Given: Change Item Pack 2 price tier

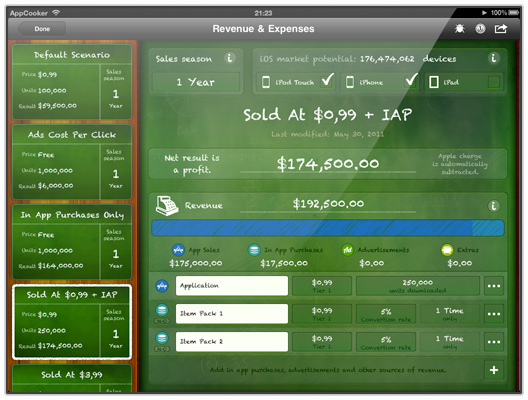Looking at the screenshot, I should (322, 342).
